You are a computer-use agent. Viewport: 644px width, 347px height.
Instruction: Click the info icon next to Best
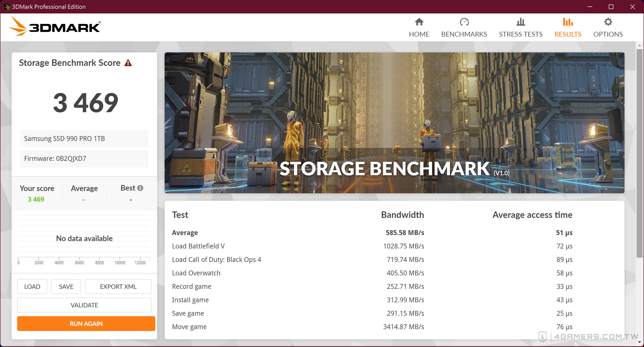click(x=140, y=188)
